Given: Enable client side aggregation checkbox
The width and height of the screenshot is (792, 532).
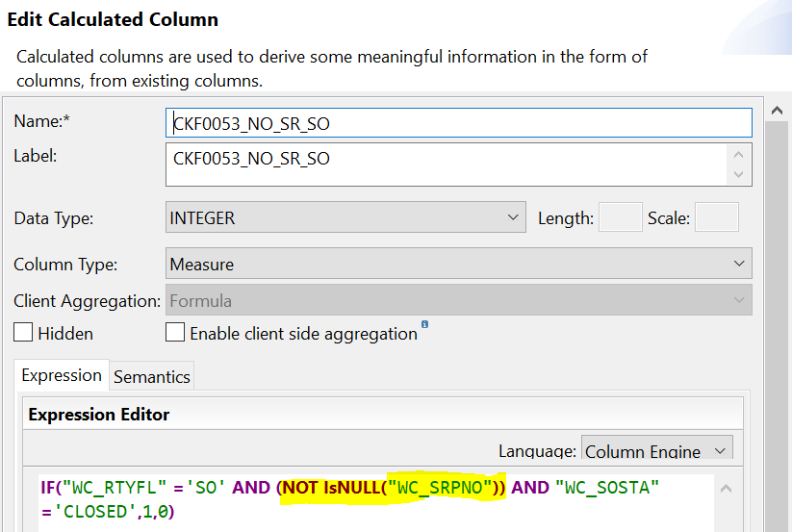Looking at the screenshot, I should pyautogui.click(x=175, y=333).
